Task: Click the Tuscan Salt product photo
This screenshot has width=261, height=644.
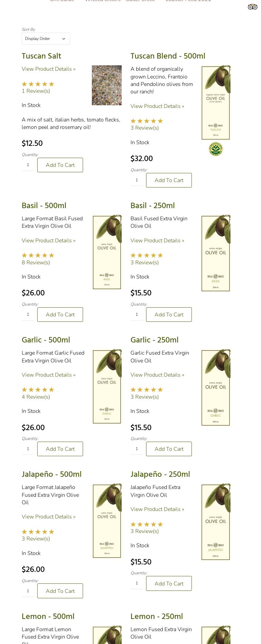Action: coord(106,85)
